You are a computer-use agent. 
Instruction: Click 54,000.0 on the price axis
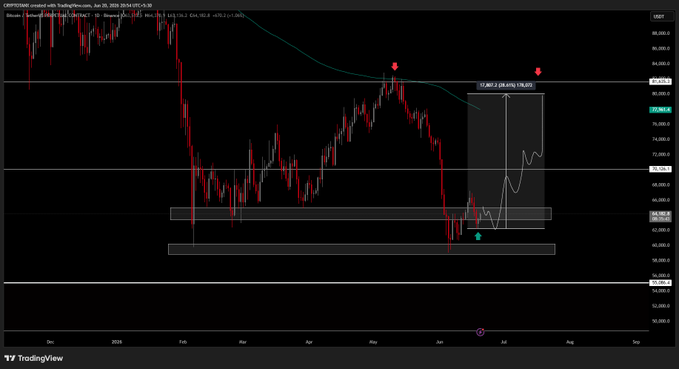click(x=661, y=291)
